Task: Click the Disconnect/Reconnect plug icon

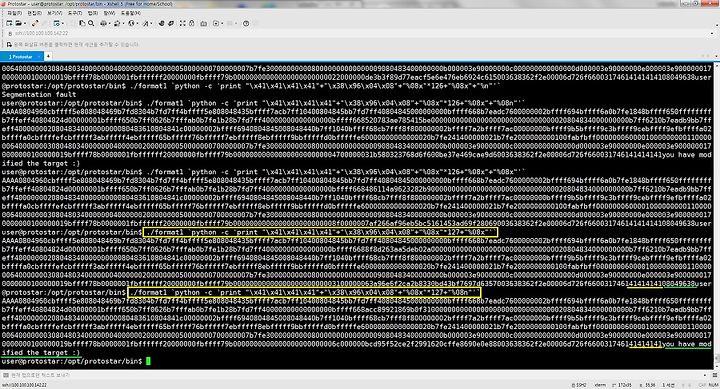Action: pos(35,23)
